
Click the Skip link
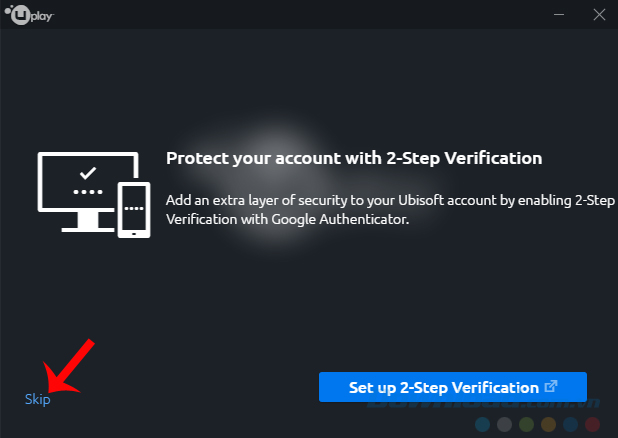pos(37,400)
